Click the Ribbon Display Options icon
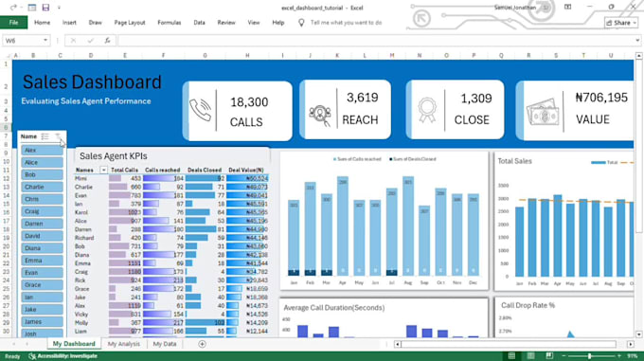The width and height of the screenshot is (644, 361). [x=567, y=7]
